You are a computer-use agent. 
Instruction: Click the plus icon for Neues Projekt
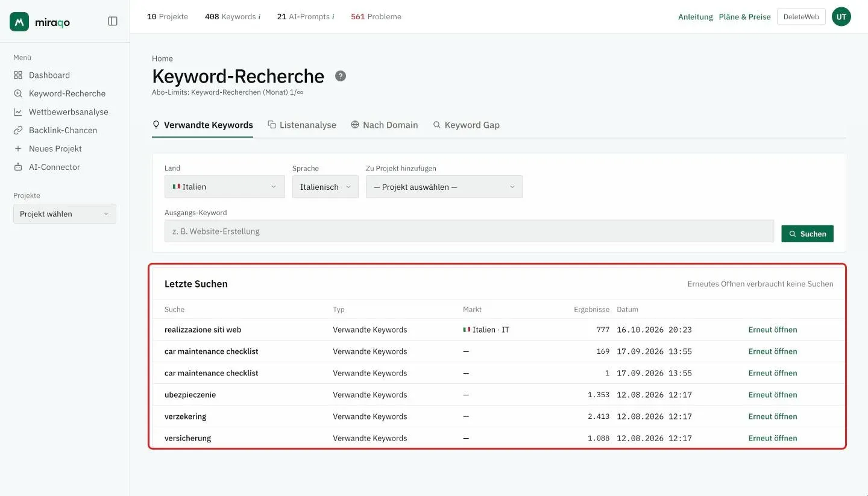point(18,149)
